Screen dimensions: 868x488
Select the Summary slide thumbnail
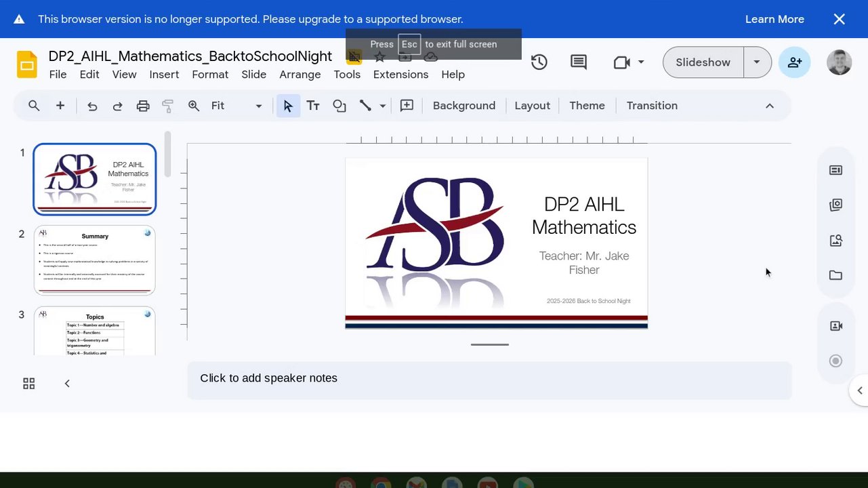(x=95, y=260)
